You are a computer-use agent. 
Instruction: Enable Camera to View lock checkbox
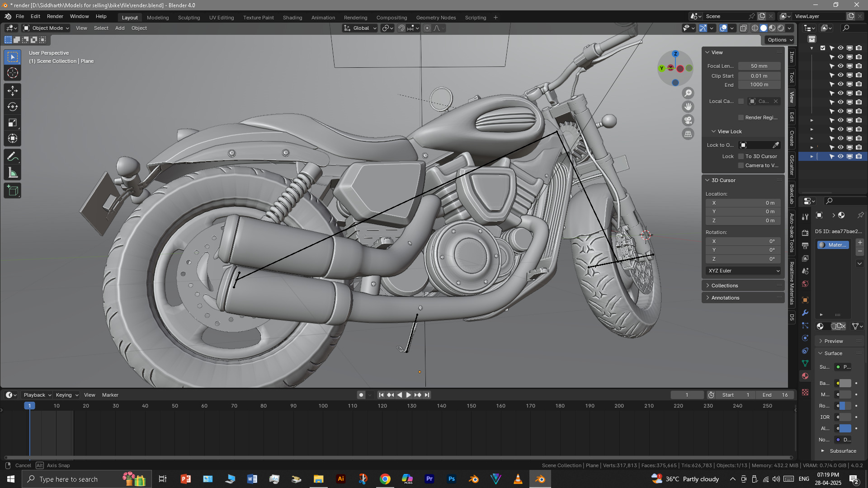click(741, 165)
